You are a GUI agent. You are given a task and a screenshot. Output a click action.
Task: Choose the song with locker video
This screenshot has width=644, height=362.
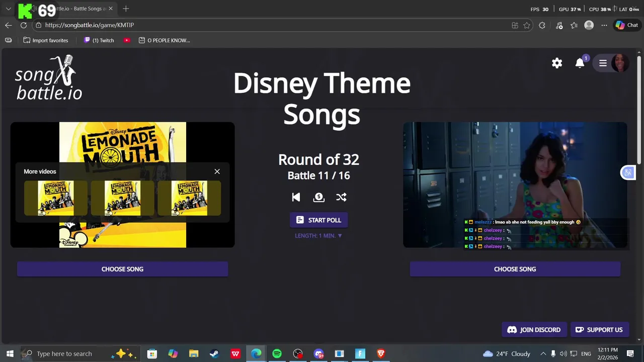coord(515,269)
